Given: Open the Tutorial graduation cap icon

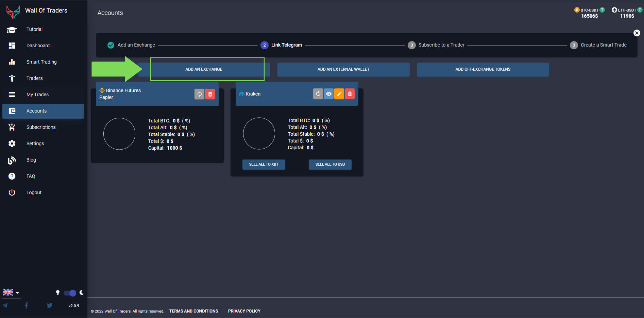Looking at the screenshot, I should (12, 30).
